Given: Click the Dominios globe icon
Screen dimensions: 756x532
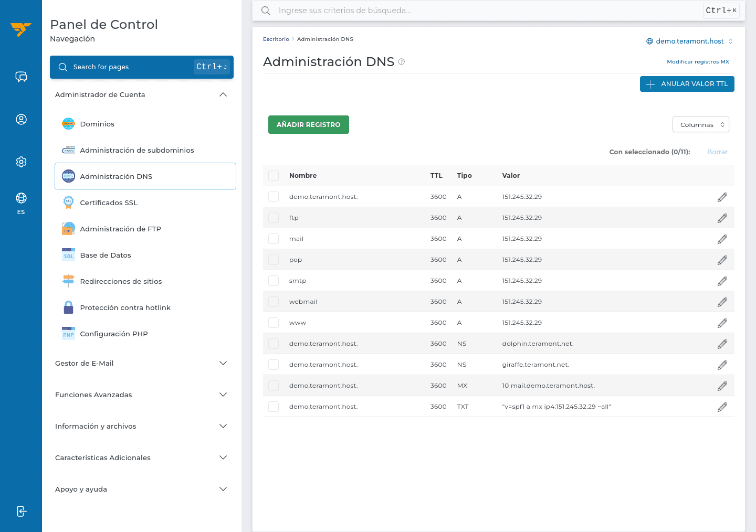Looking at the screenshot, I should tap(68, 124).
